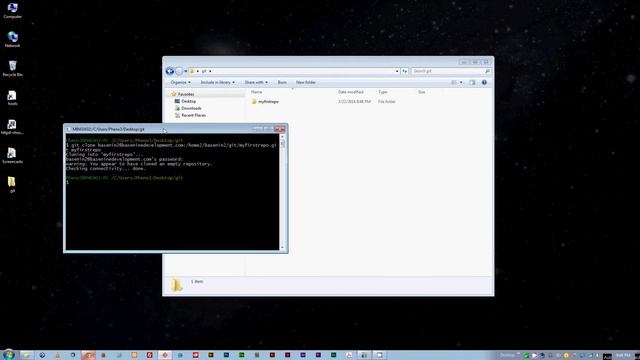Open the Share with menu
This screenshot has width=640, height=360.
point(256,82)
